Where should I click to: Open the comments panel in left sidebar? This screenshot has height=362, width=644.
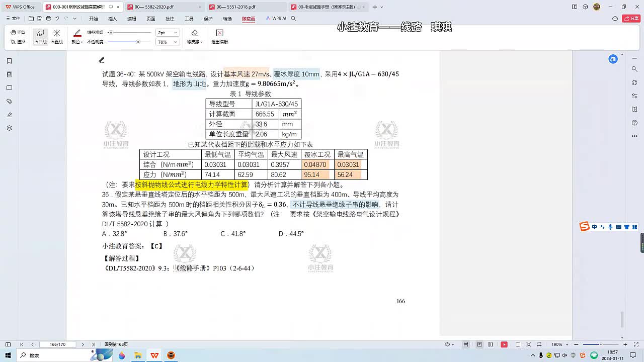point(9,88)
